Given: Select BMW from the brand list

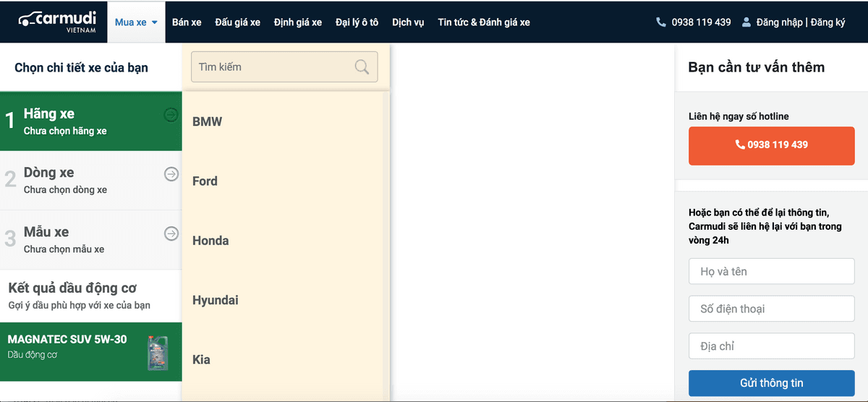Looking at the screenshot, I should pos(208,121).
